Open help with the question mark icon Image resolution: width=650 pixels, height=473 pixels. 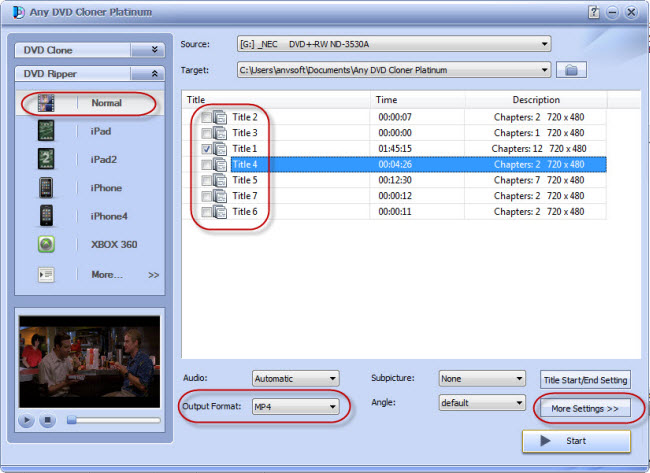594,12
